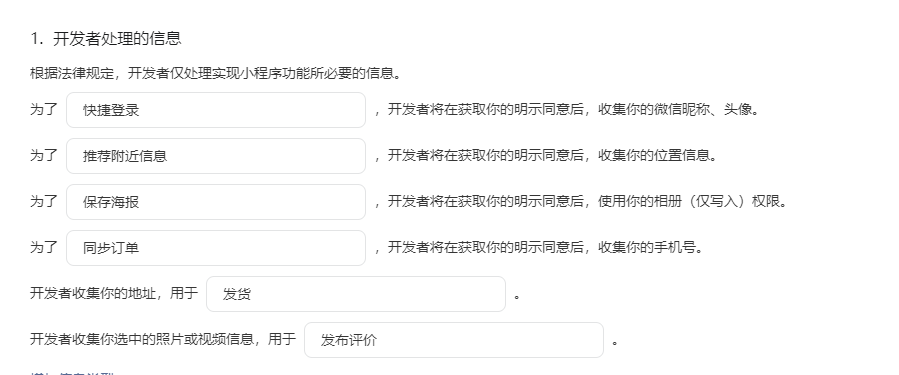The image size is (899, 375).
Task: Focus the 推荐附近信息 purpose field
Action: 216,156
